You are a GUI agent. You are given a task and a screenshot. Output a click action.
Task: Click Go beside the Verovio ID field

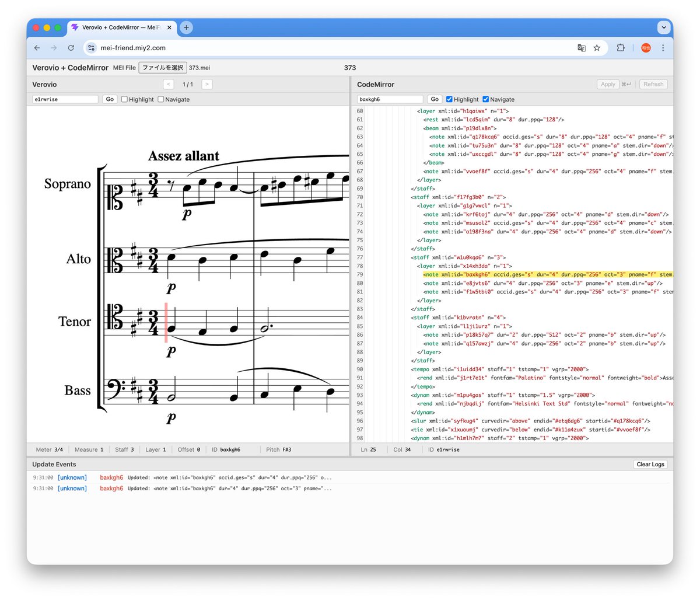(110, 99)
